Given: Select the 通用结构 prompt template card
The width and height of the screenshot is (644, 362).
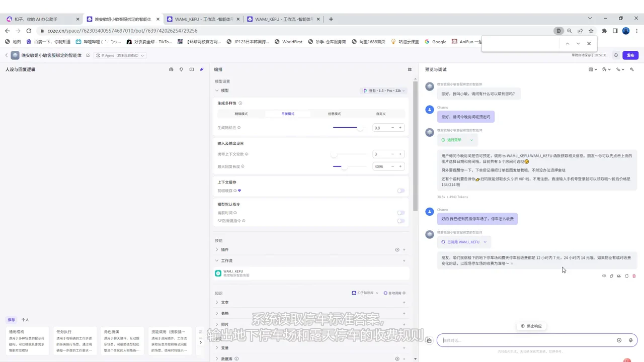Looking at the screenshot, I should pos(28,341).
